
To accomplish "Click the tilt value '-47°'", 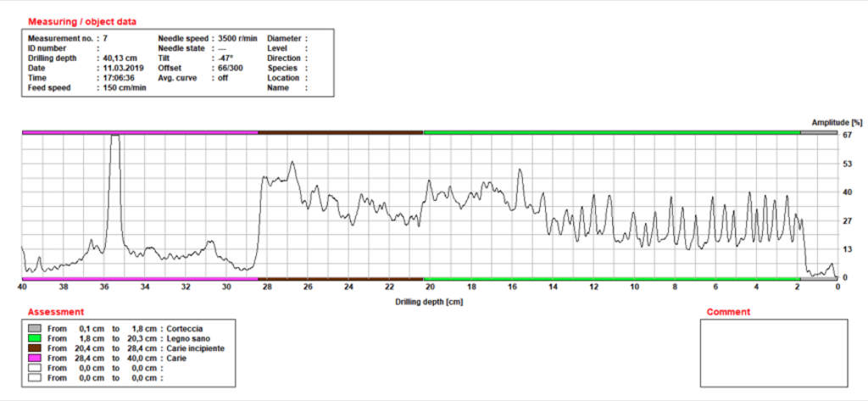I will coord(224,58).
